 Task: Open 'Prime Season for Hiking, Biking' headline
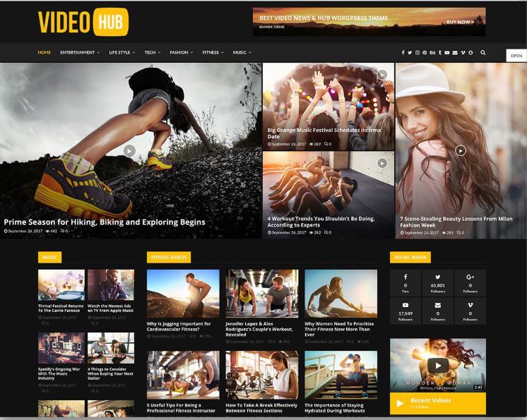105,222
